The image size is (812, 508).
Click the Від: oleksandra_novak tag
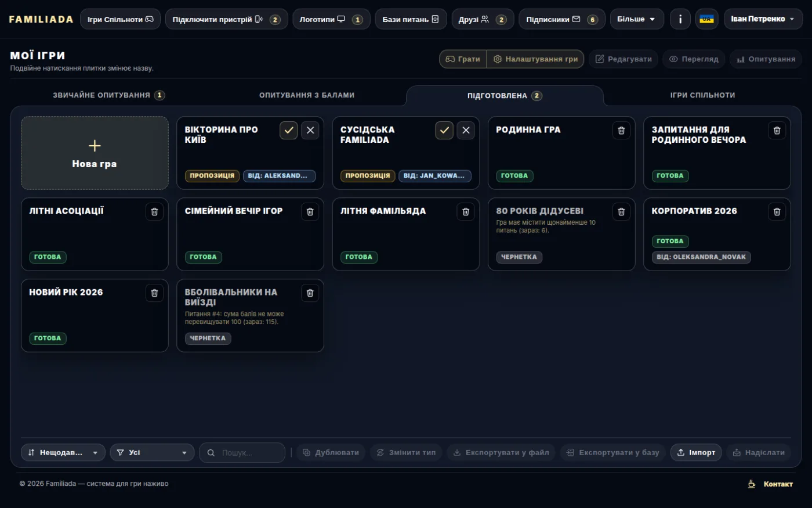point(701,257)
